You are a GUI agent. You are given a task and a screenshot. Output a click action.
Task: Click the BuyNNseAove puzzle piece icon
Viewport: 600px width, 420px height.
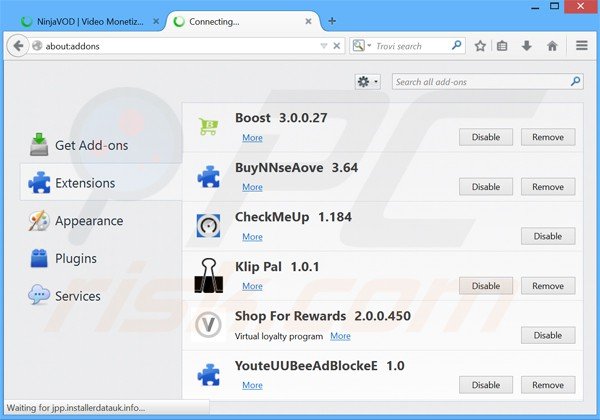click(x=209, y=176)
